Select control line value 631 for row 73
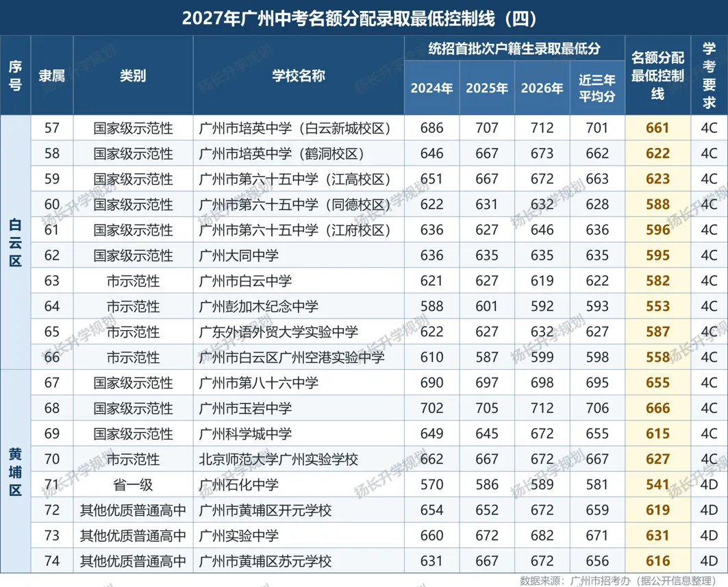This screenshot has width=728, height=587. [657, 536]
